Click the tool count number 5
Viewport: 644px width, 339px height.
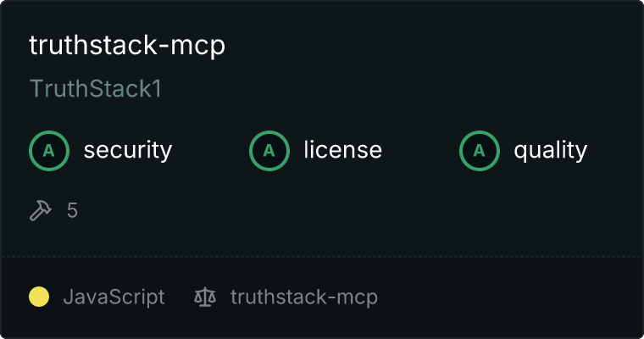tap(72, 210)
